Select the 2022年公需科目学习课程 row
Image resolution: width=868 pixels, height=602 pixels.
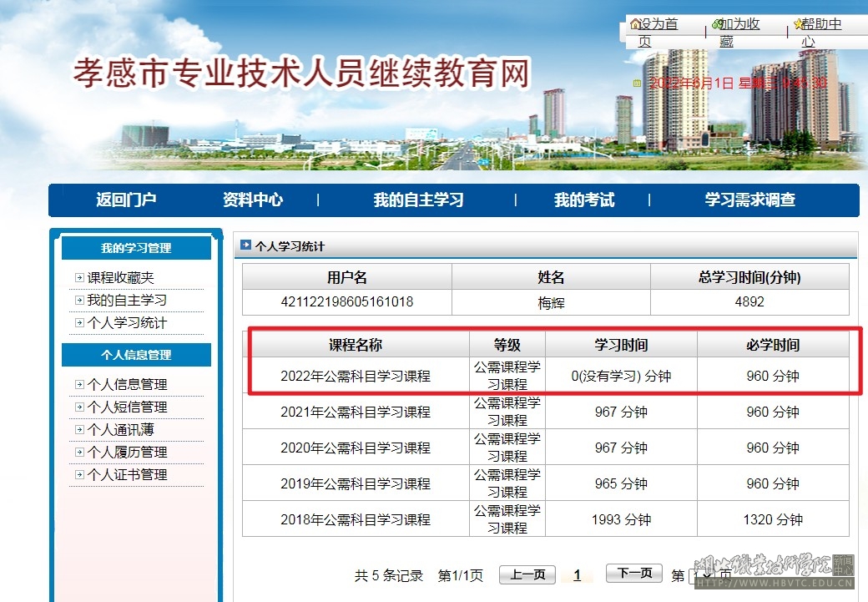(x=355, y=377)
